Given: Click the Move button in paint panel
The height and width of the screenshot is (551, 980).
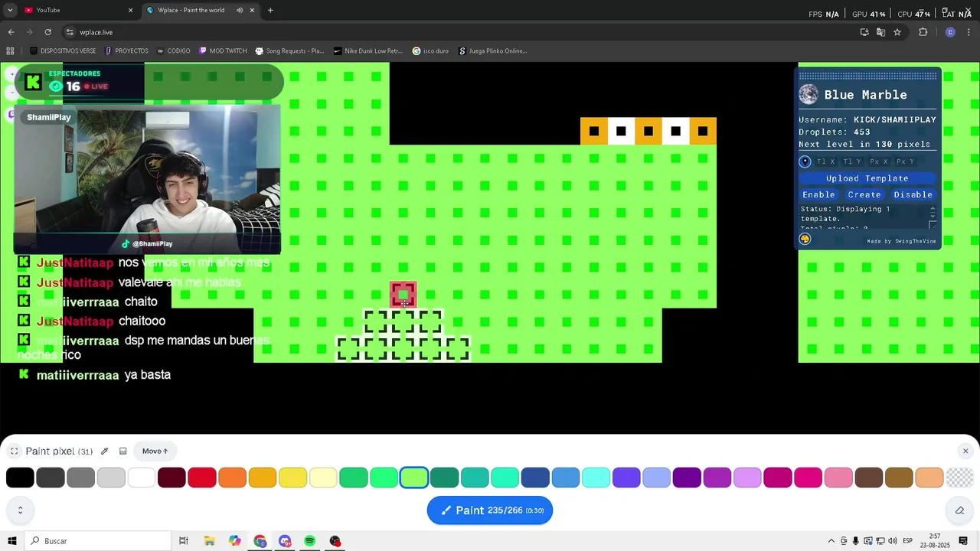Looking at the screenshot, I should tap(155, 452).
